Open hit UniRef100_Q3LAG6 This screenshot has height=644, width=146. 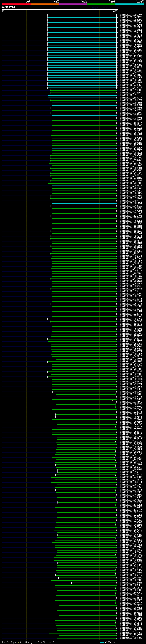131,163
